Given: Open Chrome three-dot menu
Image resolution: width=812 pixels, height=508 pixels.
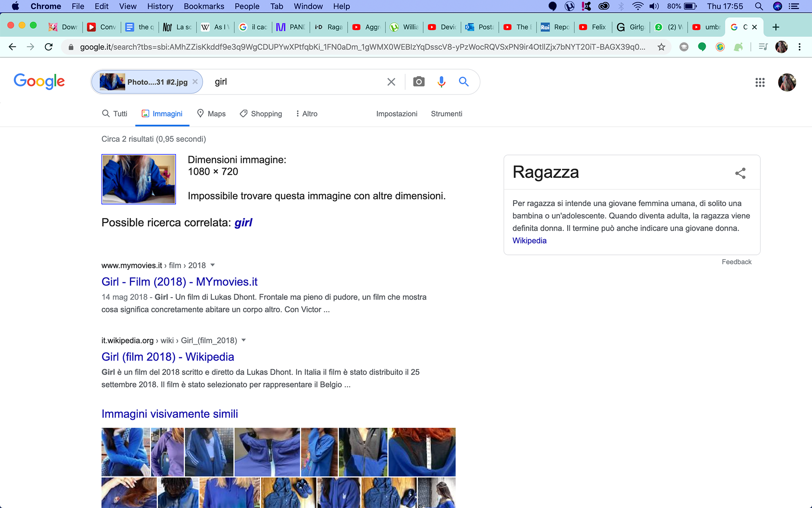Looking at the screenshot, I should point(799,47).
